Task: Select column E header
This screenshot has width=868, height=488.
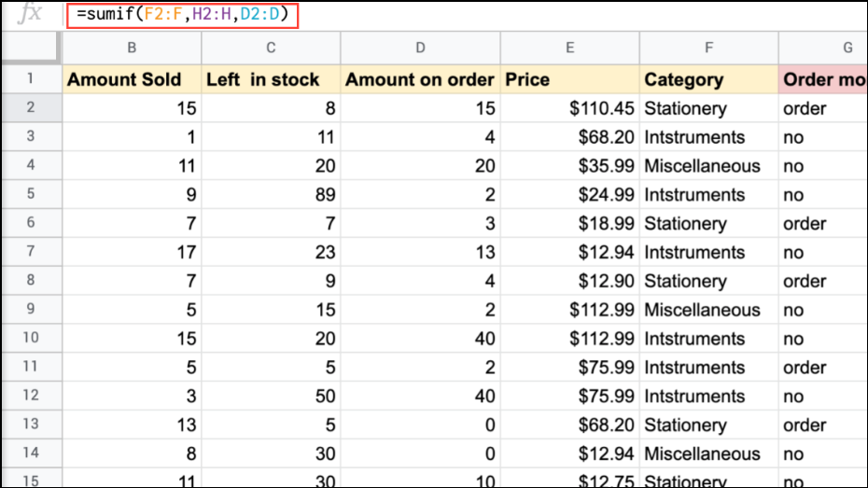Action: point(569,49)
